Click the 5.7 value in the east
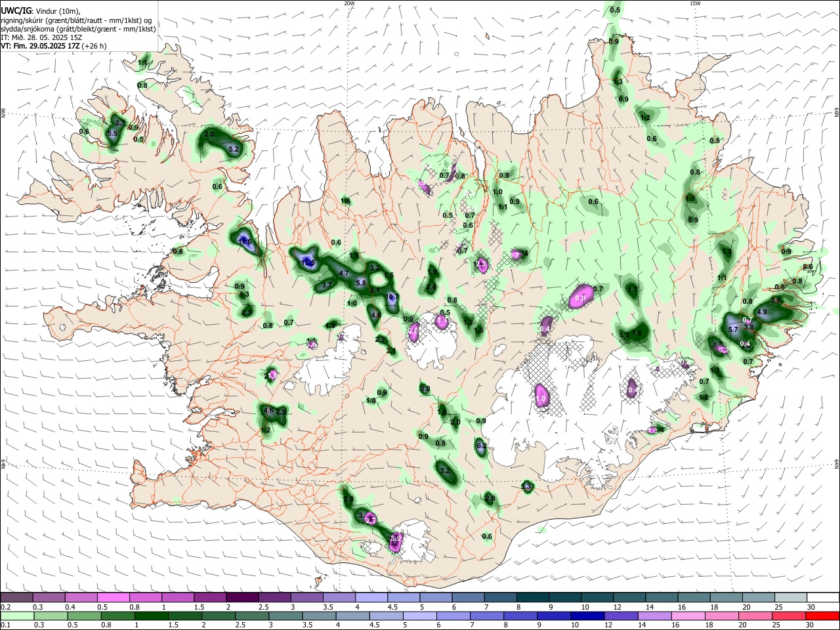 734,329
